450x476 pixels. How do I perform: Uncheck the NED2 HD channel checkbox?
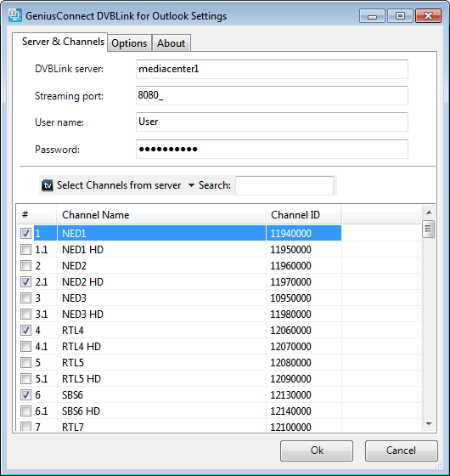tap(25, 281)
